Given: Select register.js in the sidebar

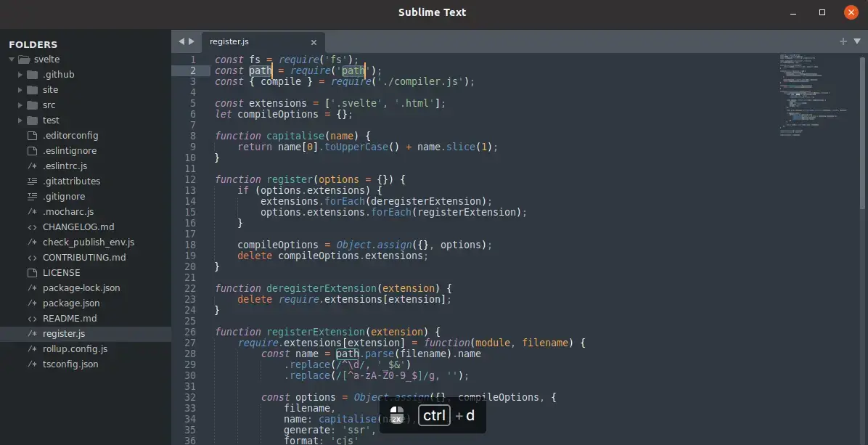Looking at the screenshot, I should pyautogui.click(x=64, y=334).
